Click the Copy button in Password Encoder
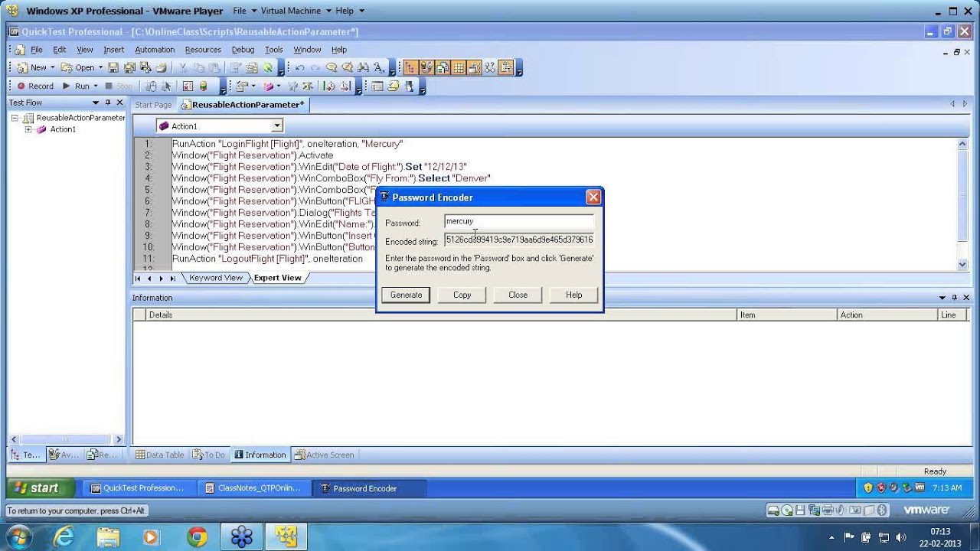980x551 pixels. coord(462,295)
